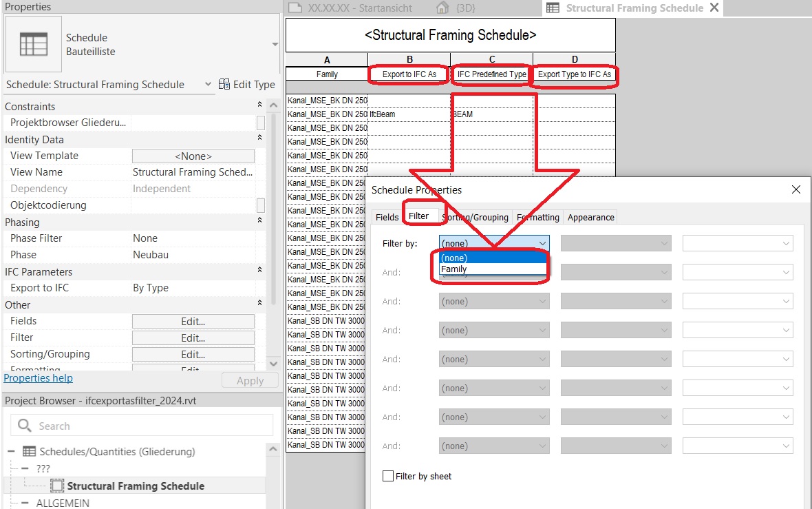812x509 pixels.
Task: Click the association box beside Projektbrowser Gliederung
Action: [260, 123]
